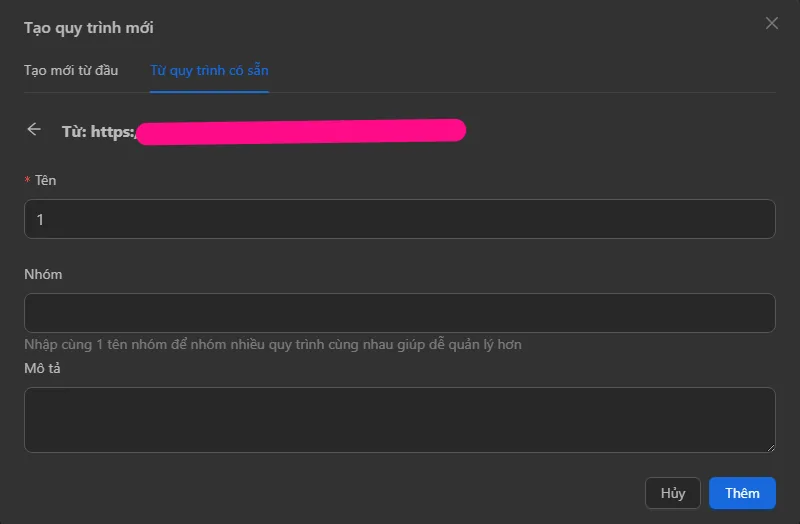Click the red required asterisk beside Tên
The width and height of the screenshot is (800, 524).
27,180
